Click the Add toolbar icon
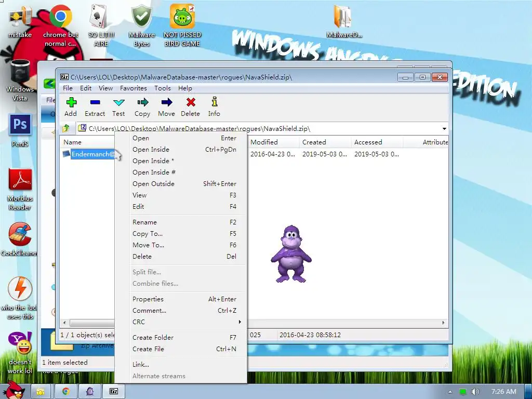The width and height of the screenshot is (532, 399). (x=71, y=102)
